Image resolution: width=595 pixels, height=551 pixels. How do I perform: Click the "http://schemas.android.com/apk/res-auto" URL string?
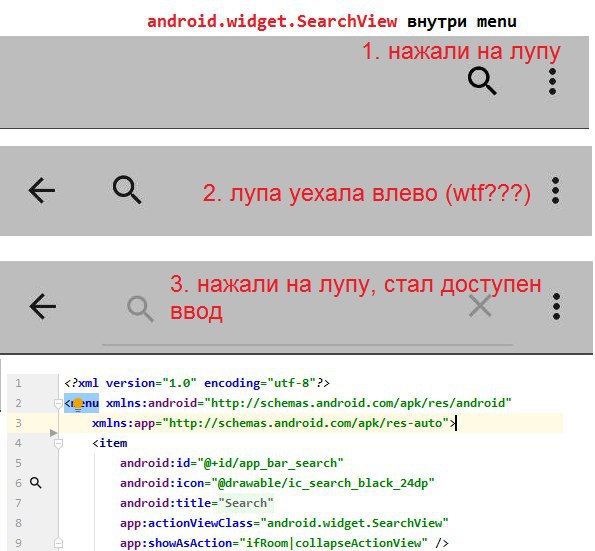coord(306,423)
